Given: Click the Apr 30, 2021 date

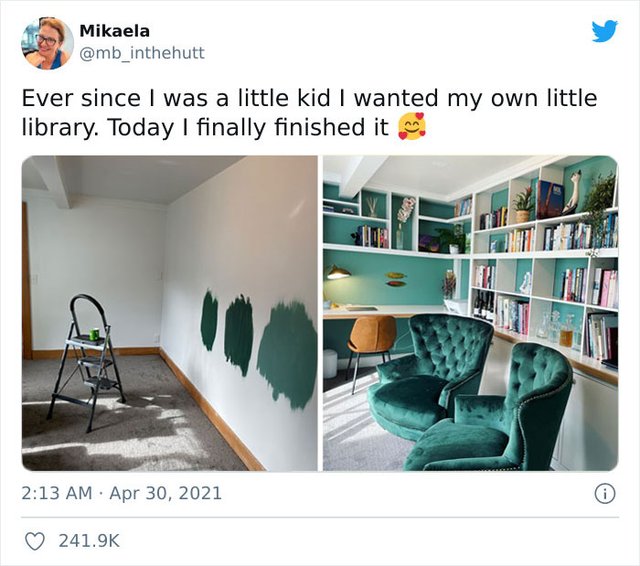Looking at the screenshot, I should 166,493.
